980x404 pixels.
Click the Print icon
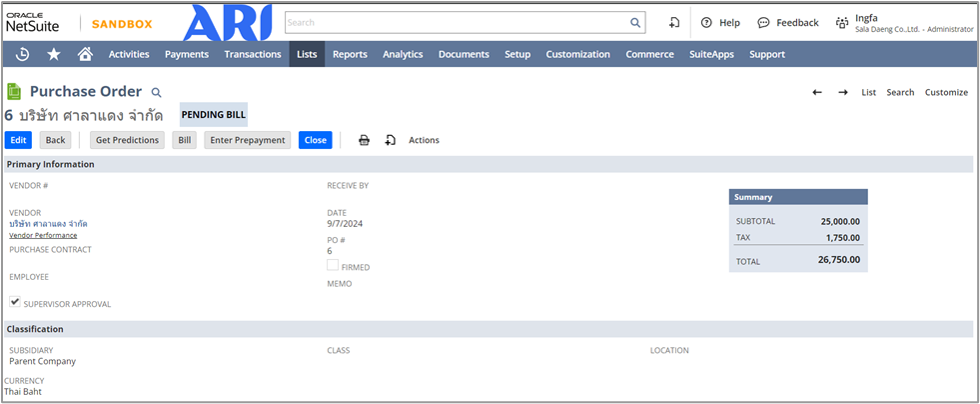tap(364, 140)
